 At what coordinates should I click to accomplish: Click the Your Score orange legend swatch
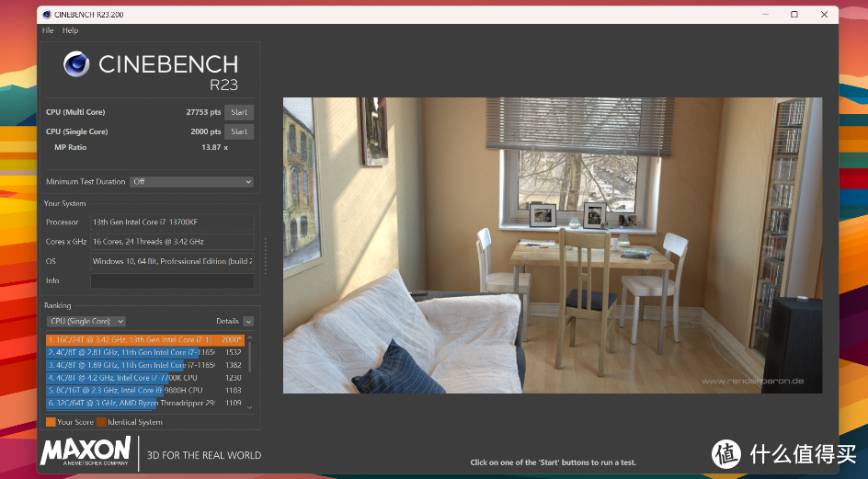(51, 422)
